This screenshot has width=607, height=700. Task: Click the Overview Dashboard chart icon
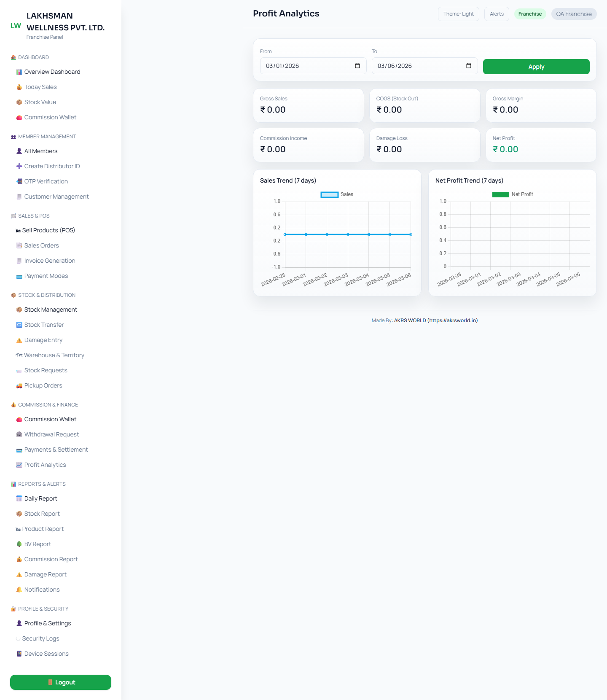point(19,72)
